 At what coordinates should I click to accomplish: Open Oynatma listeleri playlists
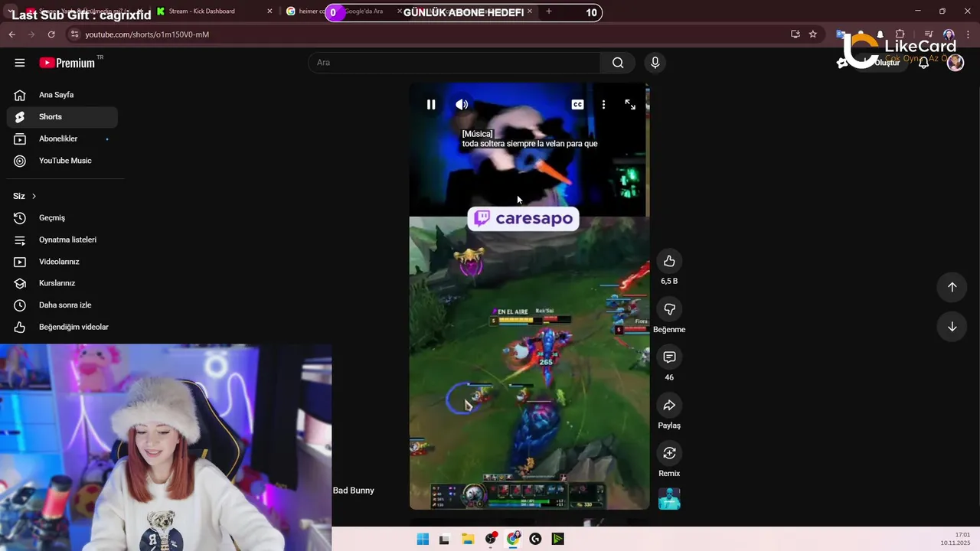pyautogui.click(x=62, y=240)
